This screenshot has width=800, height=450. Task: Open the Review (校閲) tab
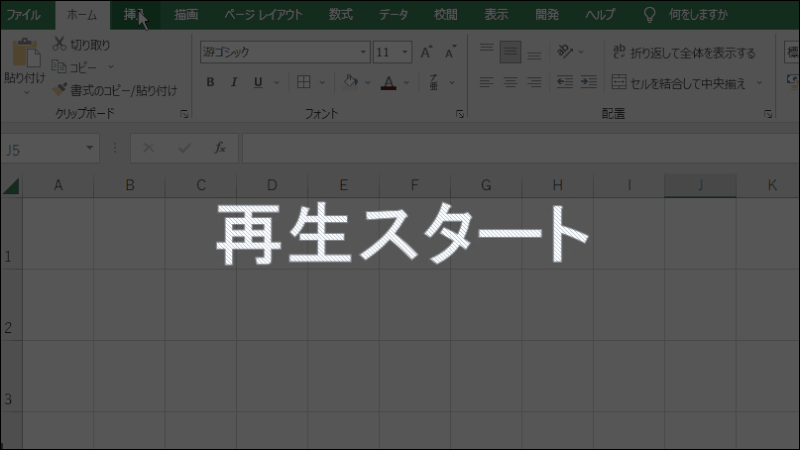445,15
